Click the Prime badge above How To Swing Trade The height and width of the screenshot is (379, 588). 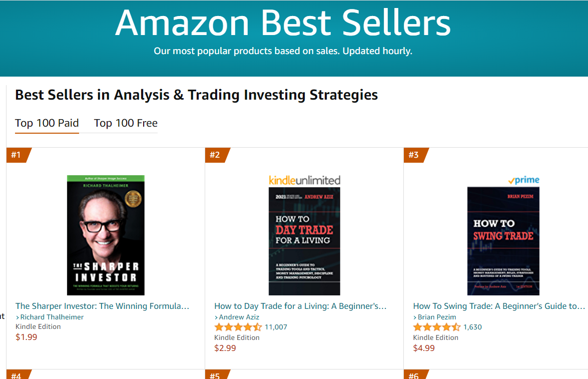click(x=523, y=181)
